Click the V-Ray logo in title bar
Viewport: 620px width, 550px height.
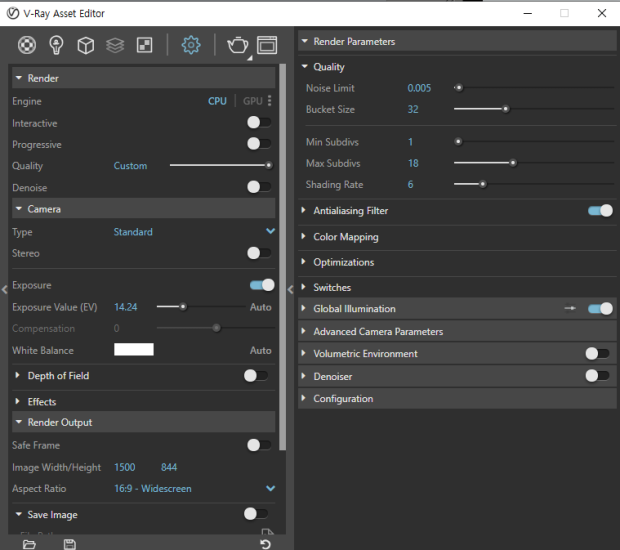pos(13,13)
